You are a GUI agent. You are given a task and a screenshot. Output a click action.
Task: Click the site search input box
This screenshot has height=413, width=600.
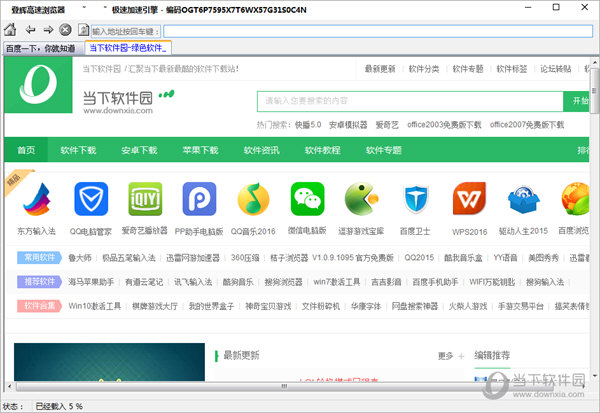pos(410,101)
